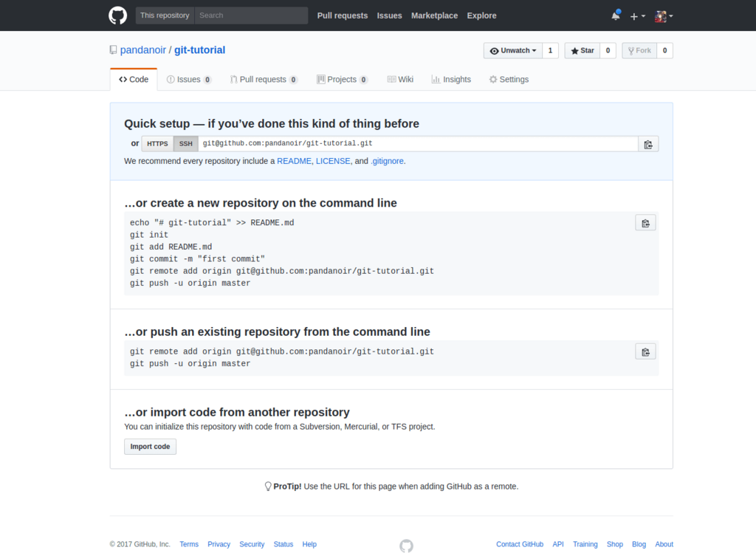Click the GitHub Octocat logo in header
Viewport: 756px width, 553px height.
tap(117, 16)
